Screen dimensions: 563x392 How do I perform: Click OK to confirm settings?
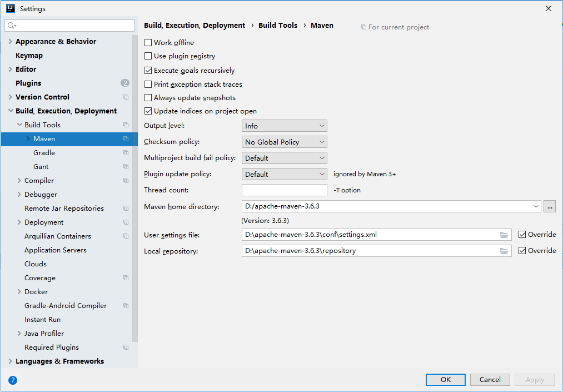446,380
